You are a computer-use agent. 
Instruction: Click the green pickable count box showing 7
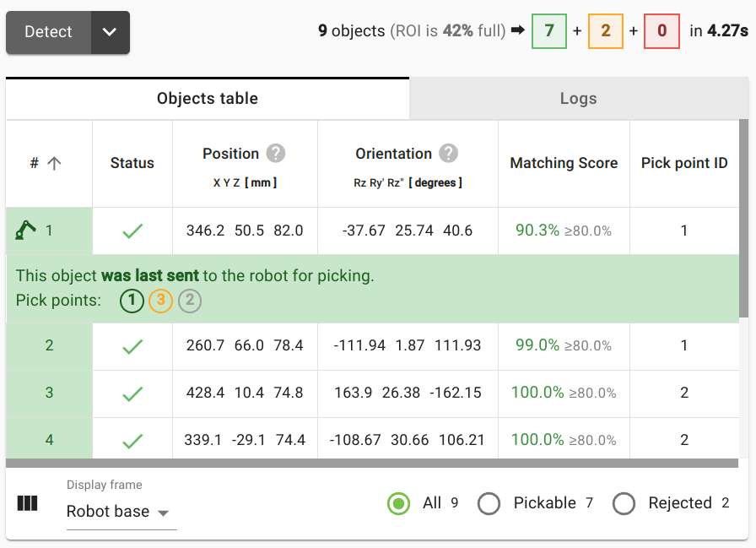tap(549, 31)
